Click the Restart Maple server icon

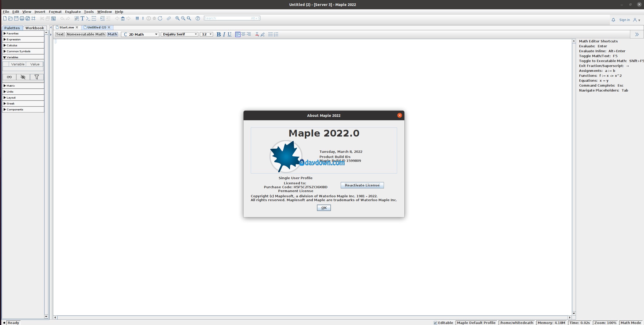click(x=160, y=18)
